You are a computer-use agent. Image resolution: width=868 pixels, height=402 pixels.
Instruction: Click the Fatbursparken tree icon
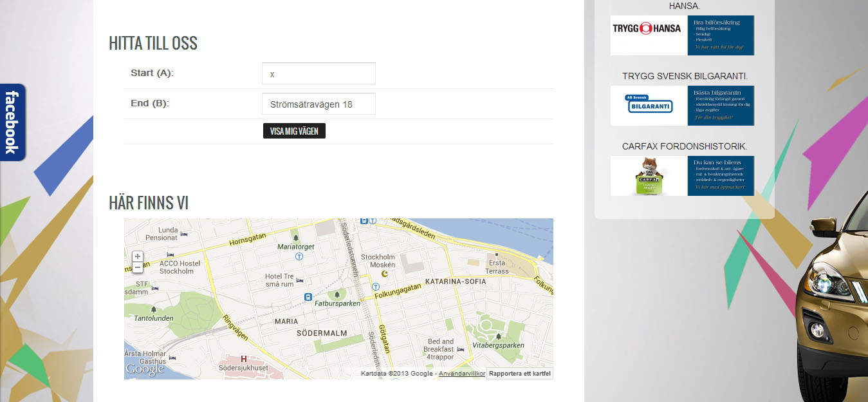[337, 295]
